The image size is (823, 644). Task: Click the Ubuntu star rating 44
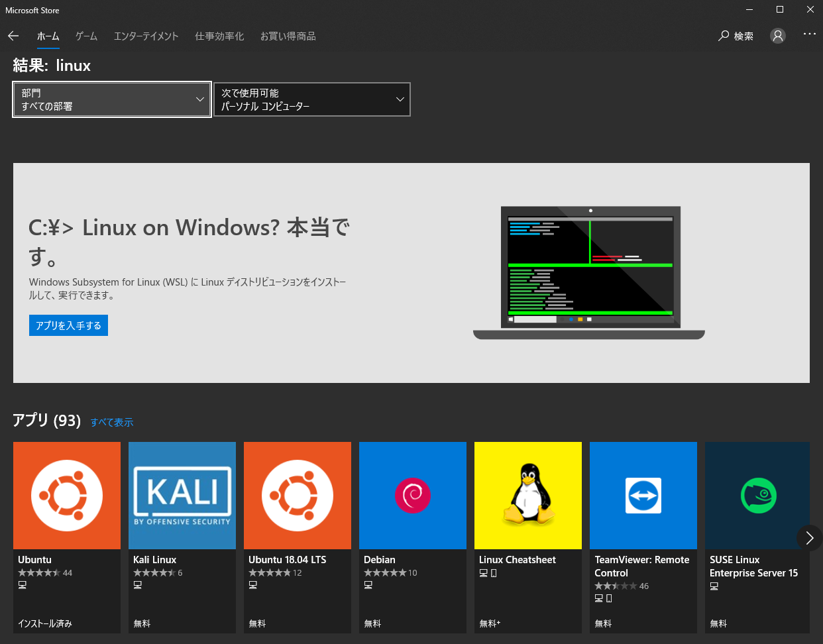pos(45,573)
